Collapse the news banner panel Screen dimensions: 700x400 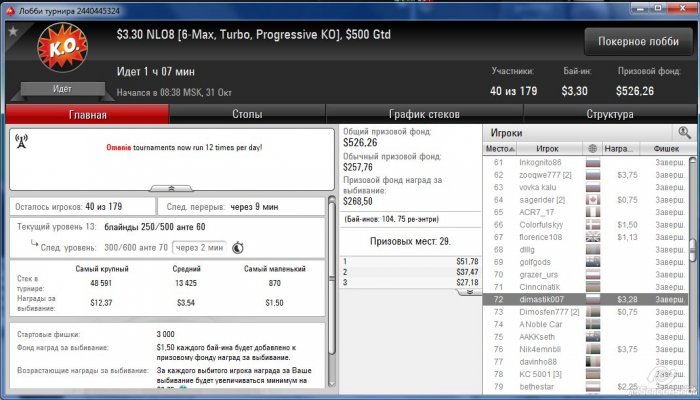(x=171, y=188)
